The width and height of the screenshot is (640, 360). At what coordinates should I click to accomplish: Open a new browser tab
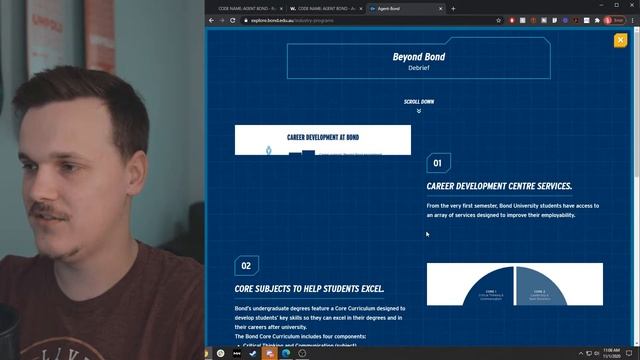pos(453,9)
